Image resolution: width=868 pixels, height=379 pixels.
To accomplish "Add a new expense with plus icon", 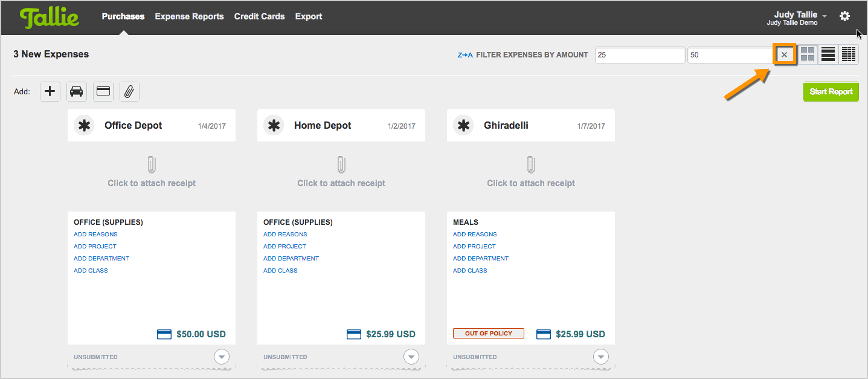I will coord(50,91).
